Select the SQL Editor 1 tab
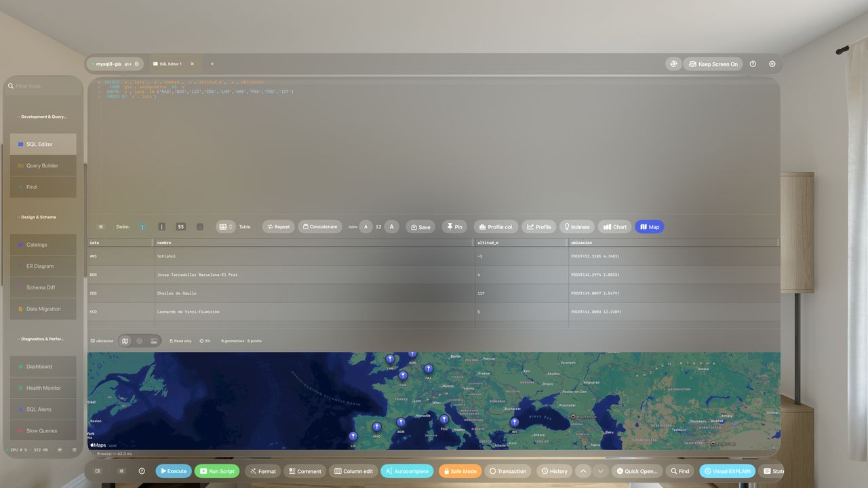 click(x=174, y=64)
